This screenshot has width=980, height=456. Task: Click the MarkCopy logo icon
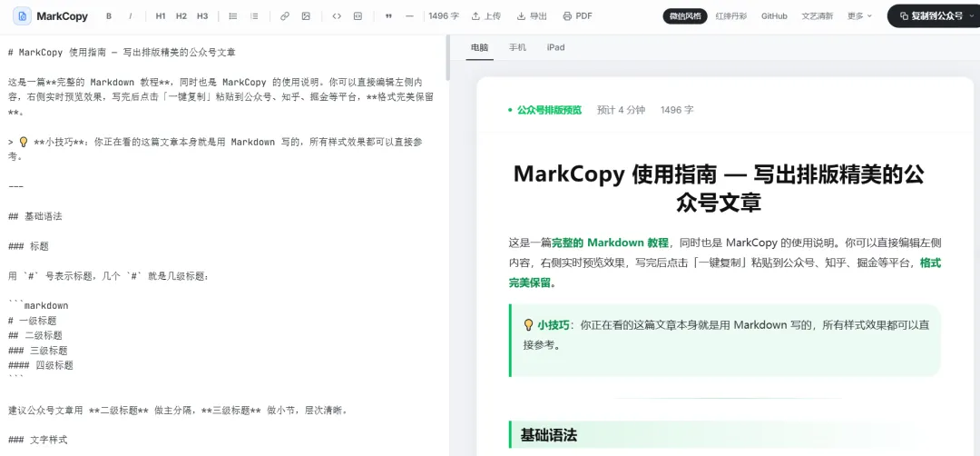pos(23,16)
